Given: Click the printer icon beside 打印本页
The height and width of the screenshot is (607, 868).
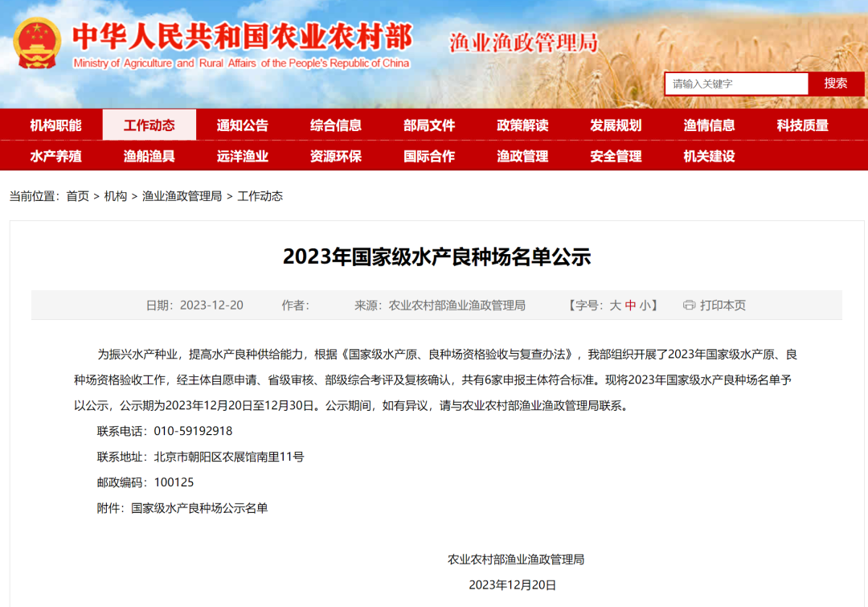Looking at the screenshot, I should pyautogui.click(x=689, y=306).
